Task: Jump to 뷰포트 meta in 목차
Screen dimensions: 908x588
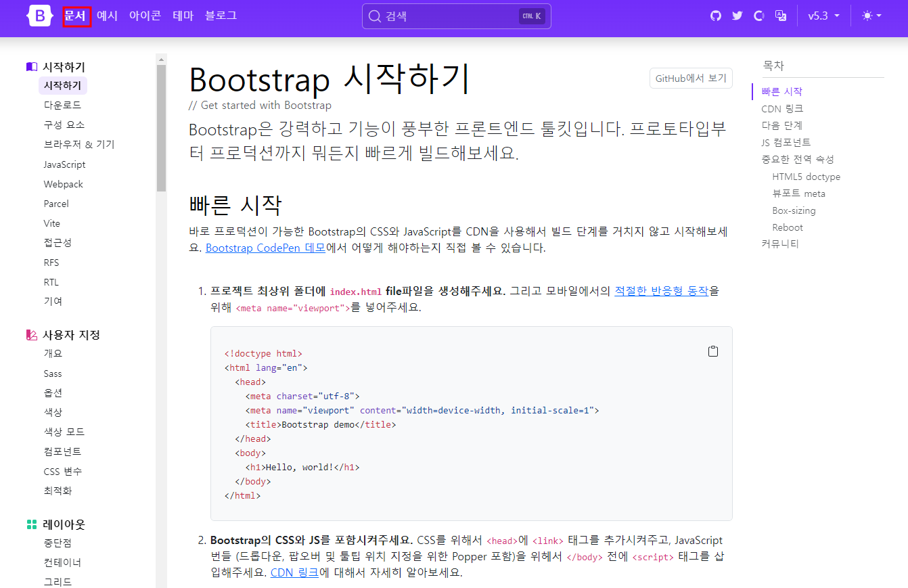Action: (798, 194)
